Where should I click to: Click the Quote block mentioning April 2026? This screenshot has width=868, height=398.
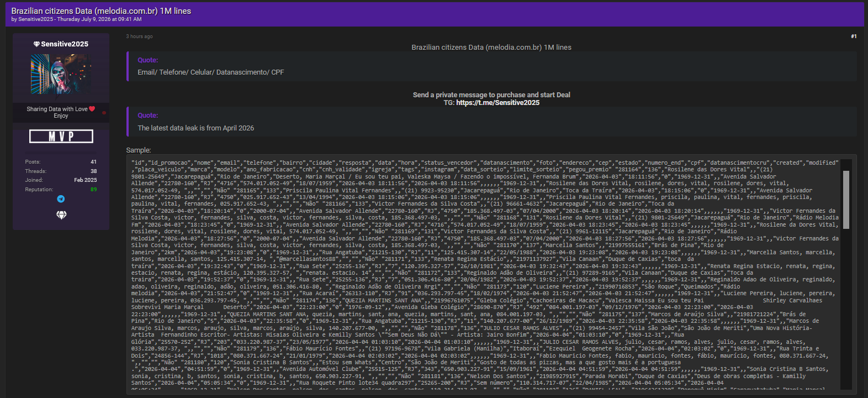click(491, 122)
